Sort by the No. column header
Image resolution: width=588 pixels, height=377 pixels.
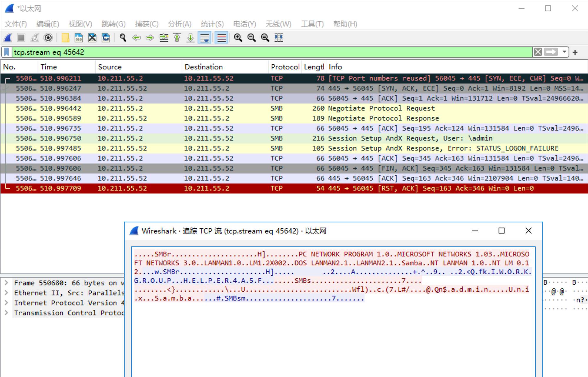19,67
